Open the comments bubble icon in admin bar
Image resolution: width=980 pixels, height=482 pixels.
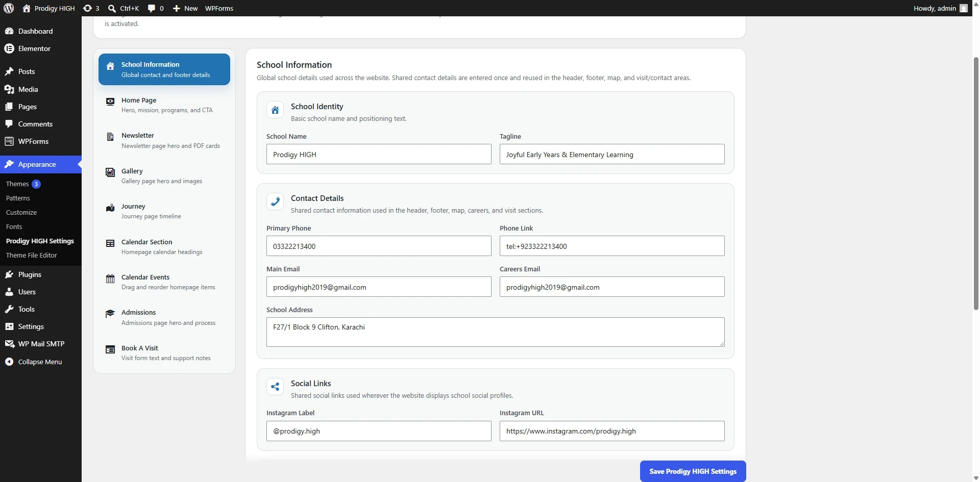tap(156, 8)
